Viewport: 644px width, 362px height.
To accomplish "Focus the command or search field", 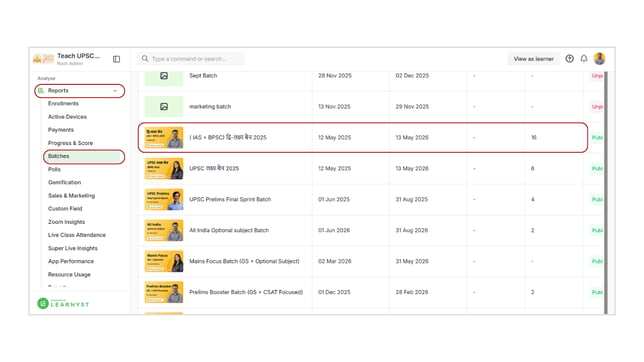I will (191, 59).
